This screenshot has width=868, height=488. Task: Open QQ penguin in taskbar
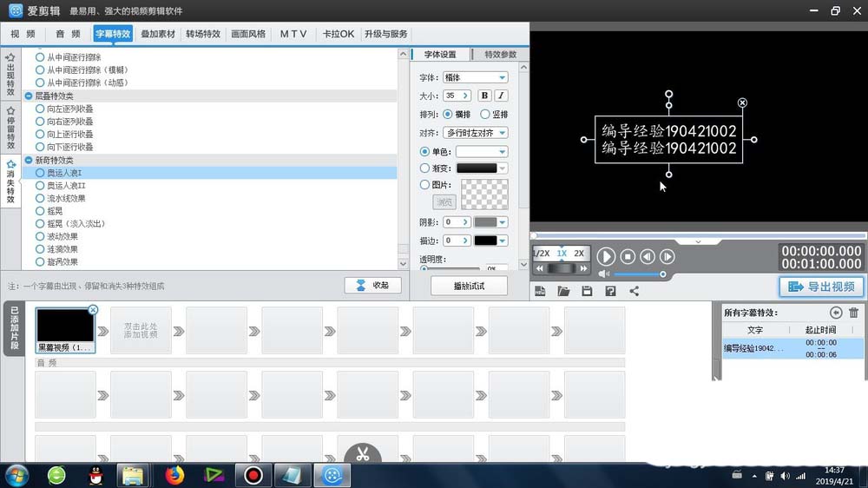96,475
